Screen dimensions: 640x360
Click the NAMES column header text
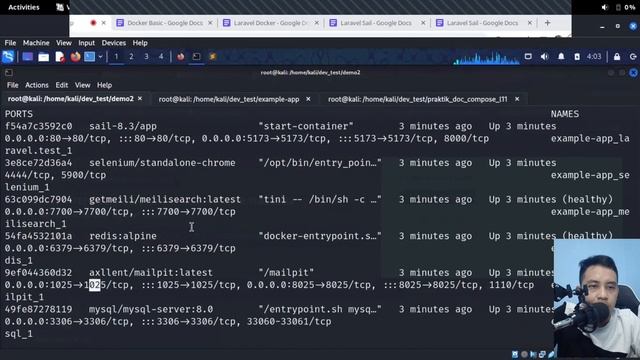pos(565,114)
